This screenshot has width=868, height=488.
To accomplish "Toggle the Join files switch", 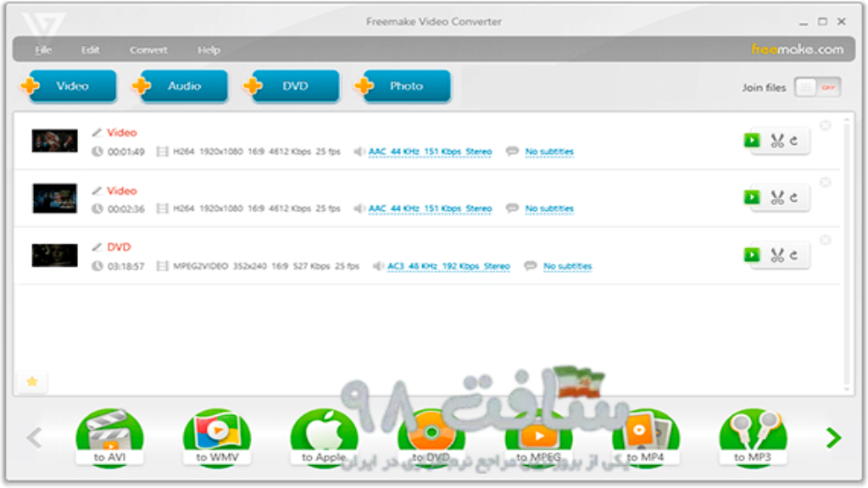I will [x=818, y=87].
